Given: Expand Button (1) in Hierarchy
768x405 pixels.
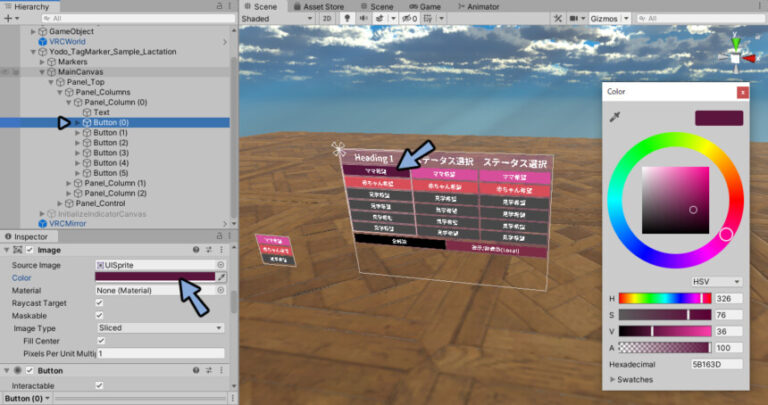Looking at the screenshot, I should point(77,133).
